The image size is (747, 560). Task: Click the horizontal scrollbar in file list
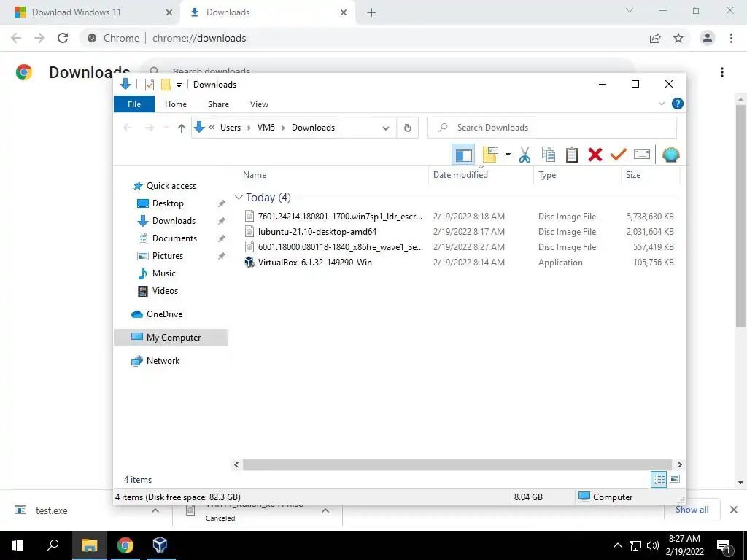tap(457, 464)
